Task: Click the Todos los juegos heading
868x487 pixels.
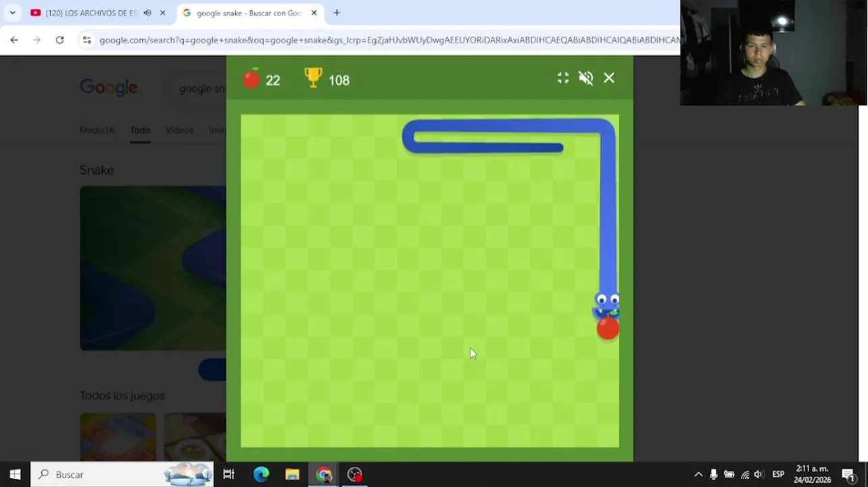Action: 122,396
